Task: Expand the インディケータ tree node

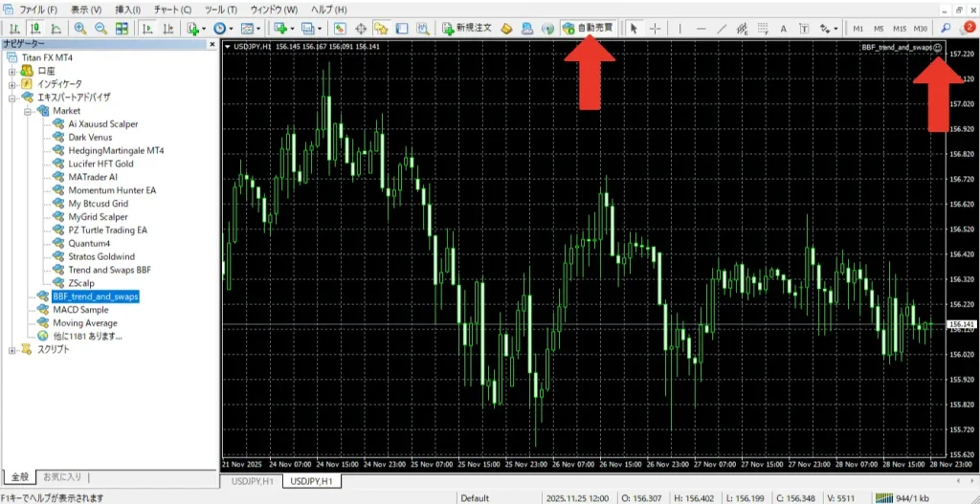Action: 12,84
